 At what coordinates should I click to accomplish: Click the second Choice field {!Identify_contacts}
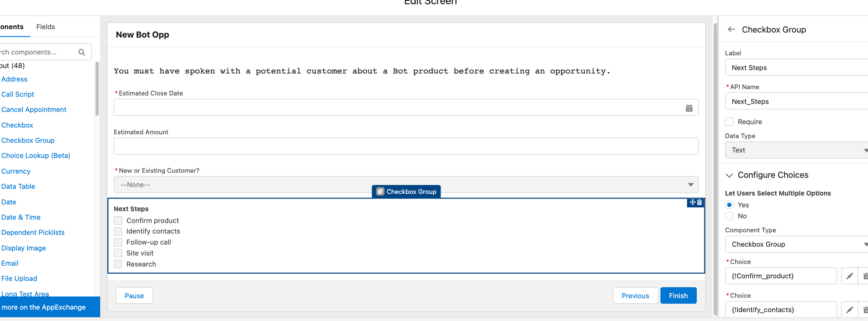(x=781, y=310)
